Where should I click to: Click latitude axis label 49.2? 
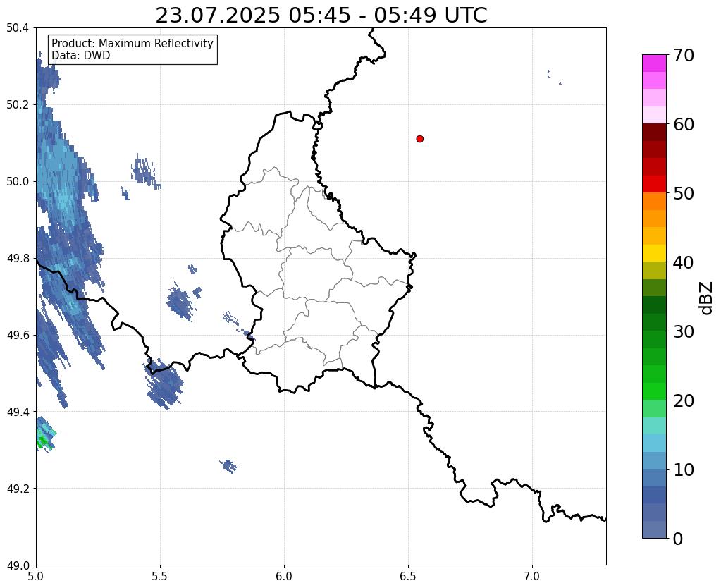(x=18, y=489)
